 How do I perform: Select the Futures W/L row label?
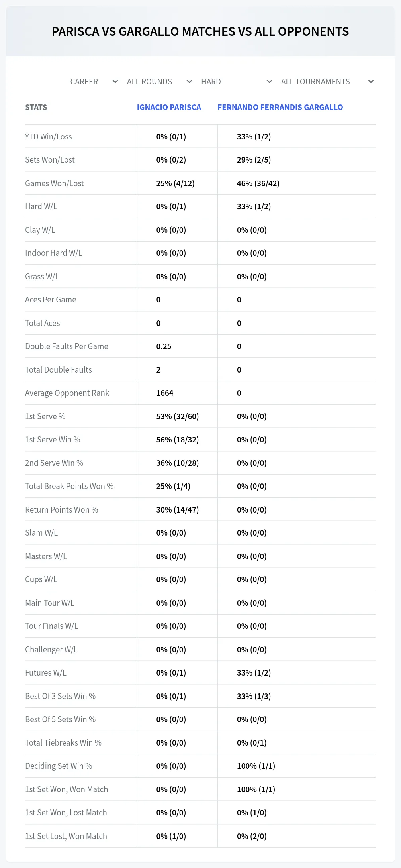[46, 673]
